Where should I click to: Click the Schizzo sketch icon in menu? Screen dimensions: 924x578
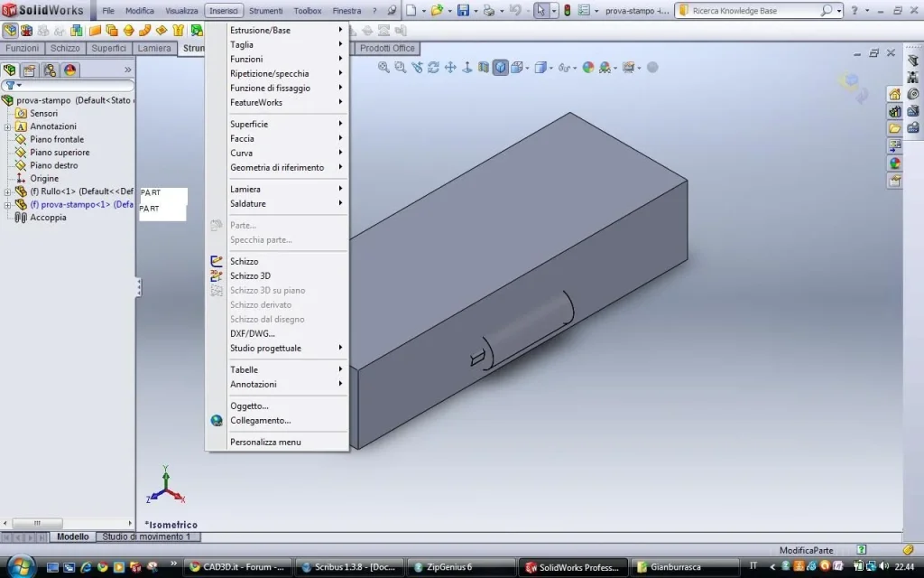tap(217, 261)
